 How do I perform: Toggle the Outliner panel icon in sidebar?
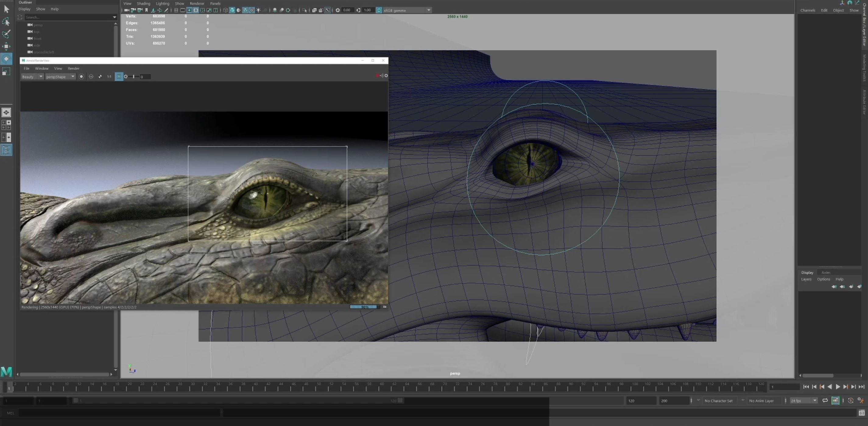pos(6,150)
